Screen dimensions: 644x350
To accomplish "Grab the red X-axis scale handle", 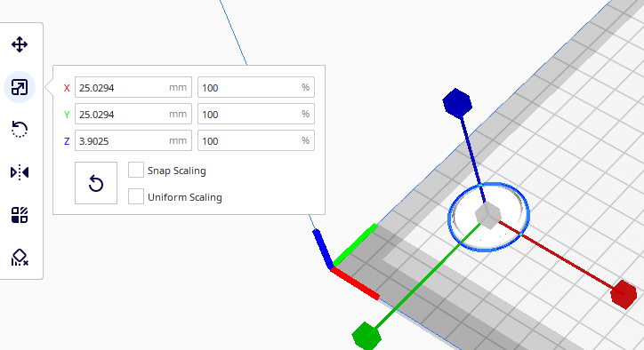I will pos(624,294).
